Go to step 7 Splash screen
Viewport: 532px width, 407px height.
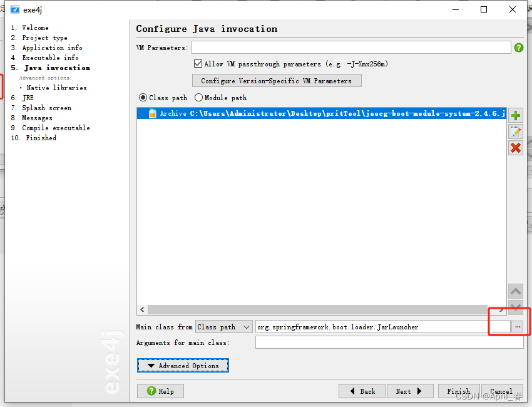[41, 108]
